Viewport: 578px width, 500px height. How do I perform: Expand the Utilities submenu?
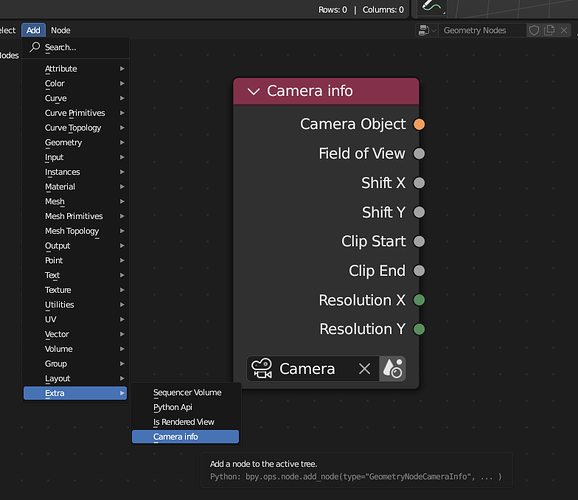coord(75,305)
